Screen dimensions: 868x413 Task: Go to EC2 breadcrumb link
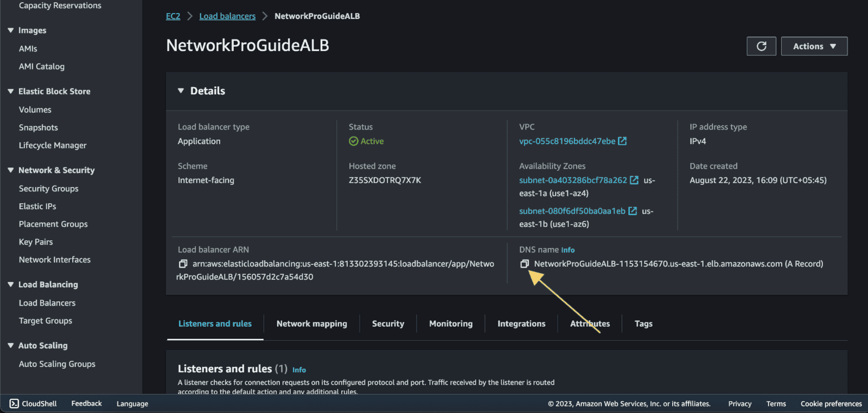(173, 16)
